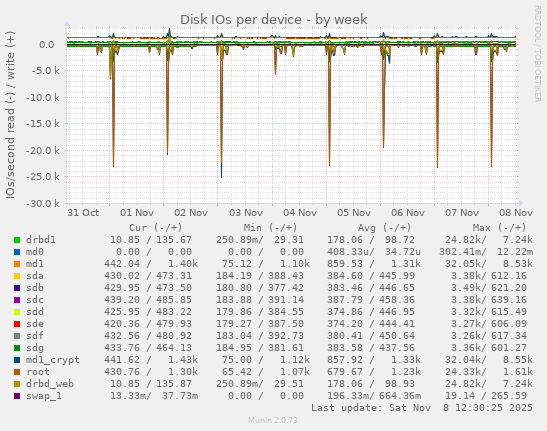The width and height of the screenshot is (547, 431).
Task: Click the 'Min (-/+)' column header
Action: coord(270,228)
